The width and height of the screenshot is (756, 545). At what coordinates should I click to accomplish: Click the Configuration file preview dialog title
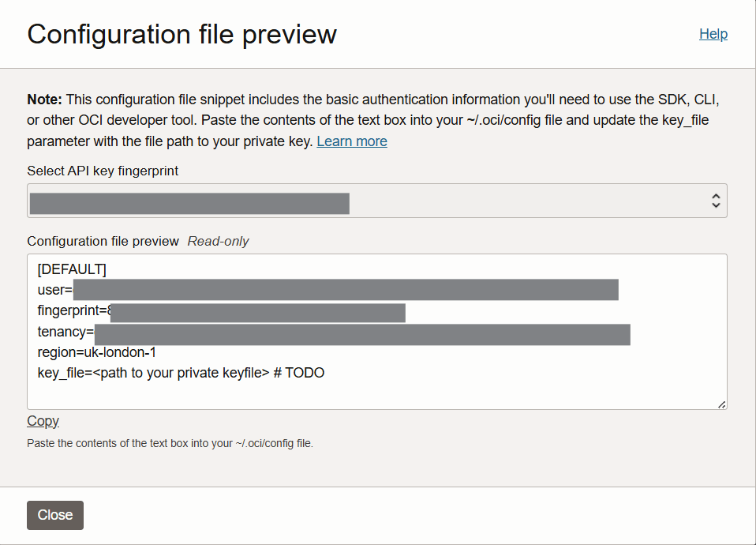coord(182,34)
